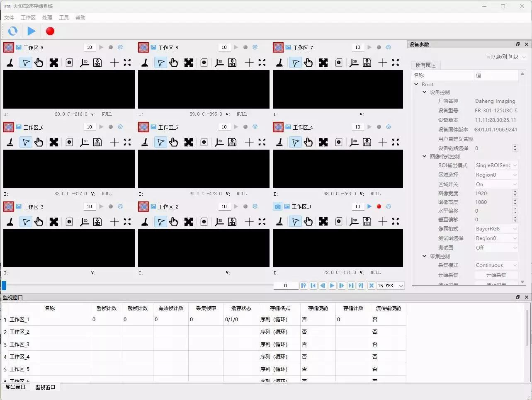Open the 3D axis view in 工作区_8
Screen dimensions: 532x400
coord(219,63)
